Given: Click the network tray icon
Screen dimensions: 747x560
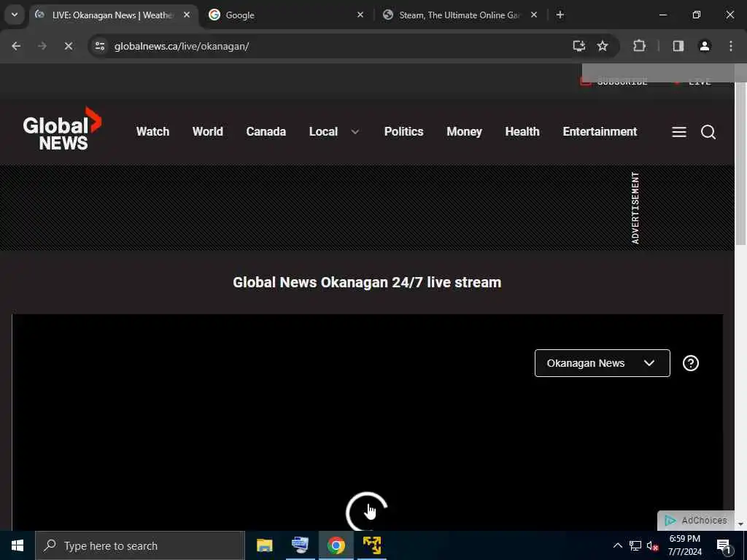Looking at the screenshot, I should click(635, 545).
